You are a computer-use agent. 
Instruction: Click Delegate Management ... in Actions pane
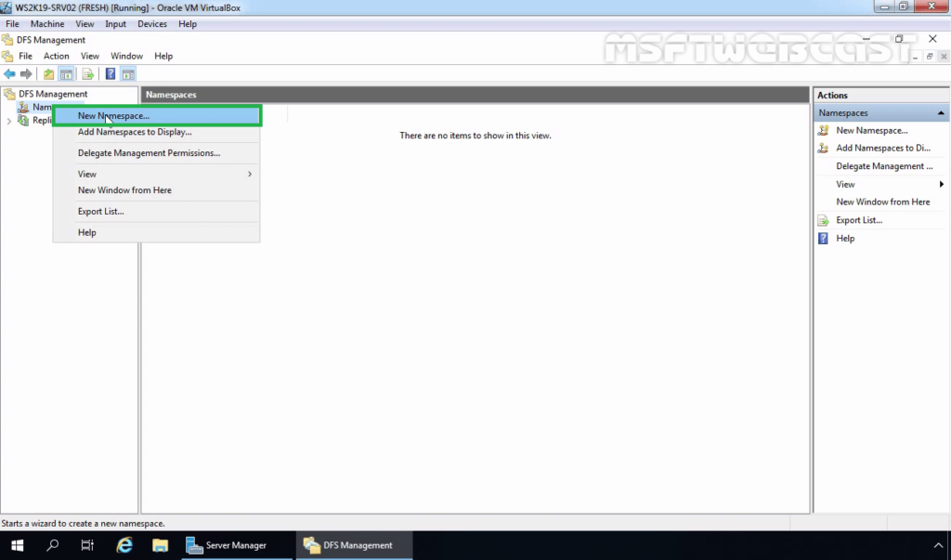point(884,166)
